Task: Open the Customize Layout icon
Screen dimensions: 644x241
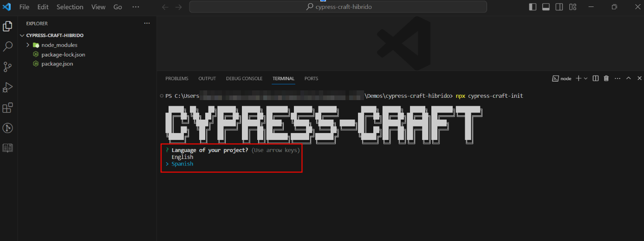Action: pyautogui.click(x=573, y=7)
